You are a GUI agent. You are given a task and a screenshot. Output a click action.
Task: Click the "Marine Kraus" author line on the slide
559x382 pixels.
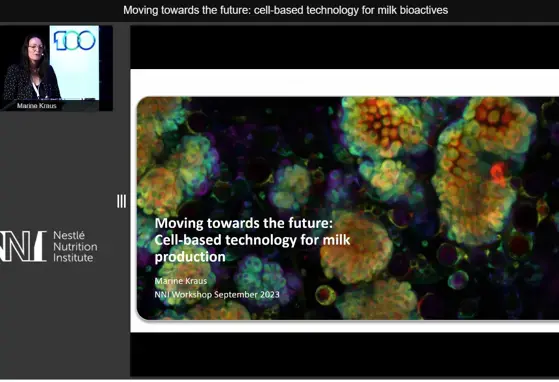pyautogui.click(x=181, y=281)
